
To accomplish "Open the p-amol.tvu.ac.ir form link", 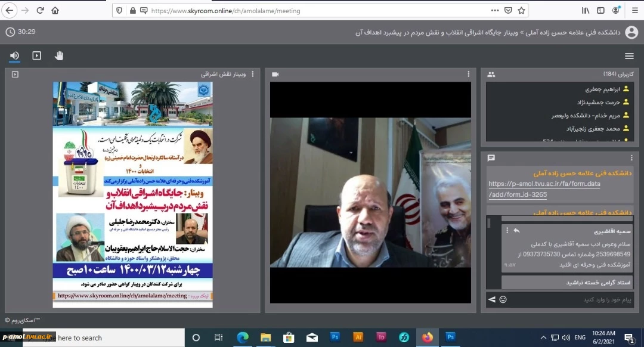I will point(544,189).
